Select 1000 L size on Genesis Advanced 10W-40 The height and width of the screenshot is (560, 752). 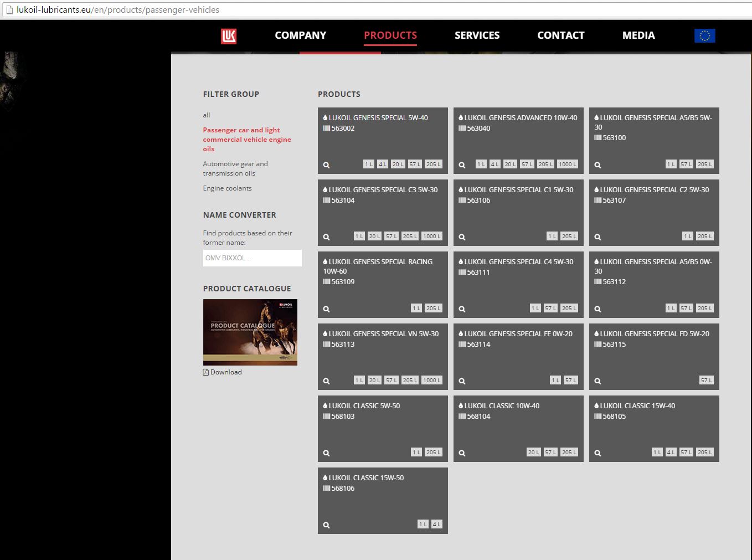[x=568, y=165]
